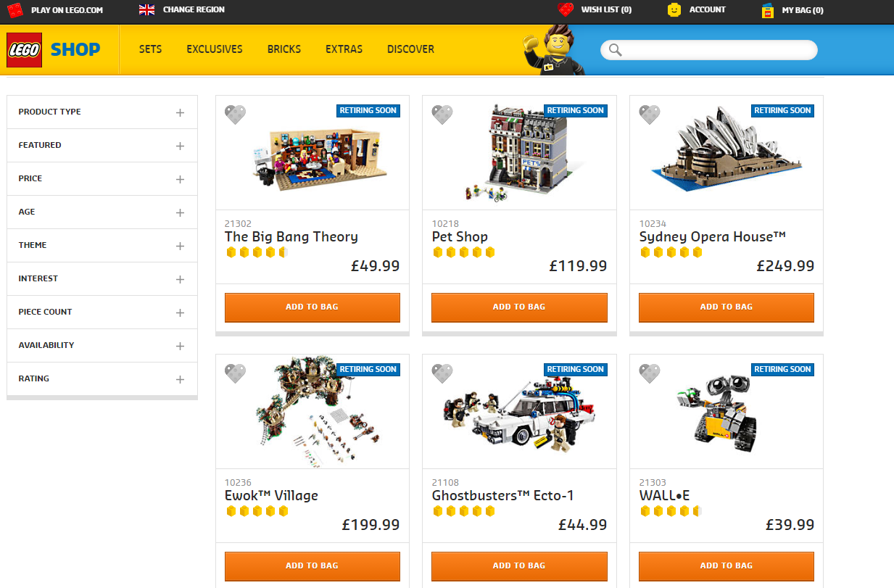Viewport: 894px width, 588px height.
Task: Toggle wishlist heart for The Big Bang Theory
Action: (235, 115)
